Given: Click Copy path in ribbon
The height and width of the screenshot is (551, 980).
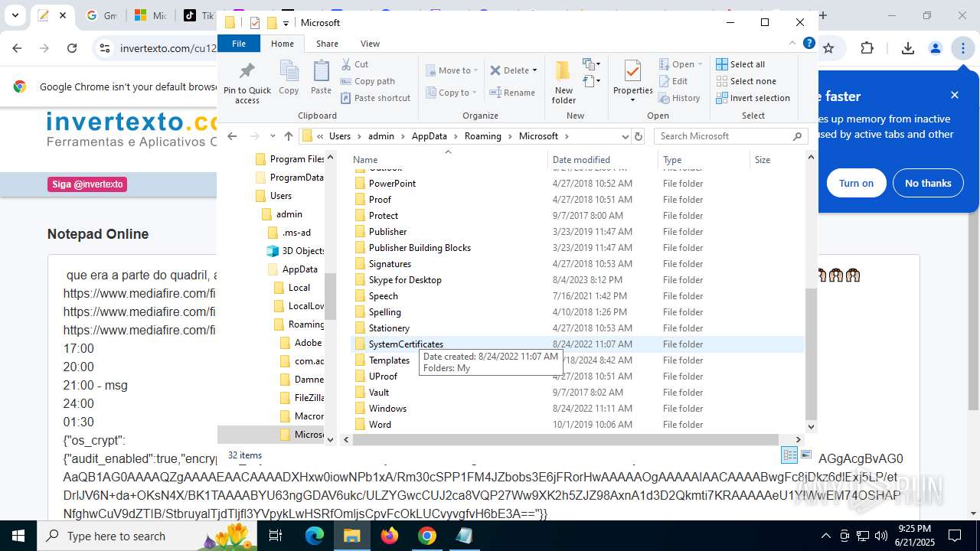Looking at the screenshot, I should [367, 81].
